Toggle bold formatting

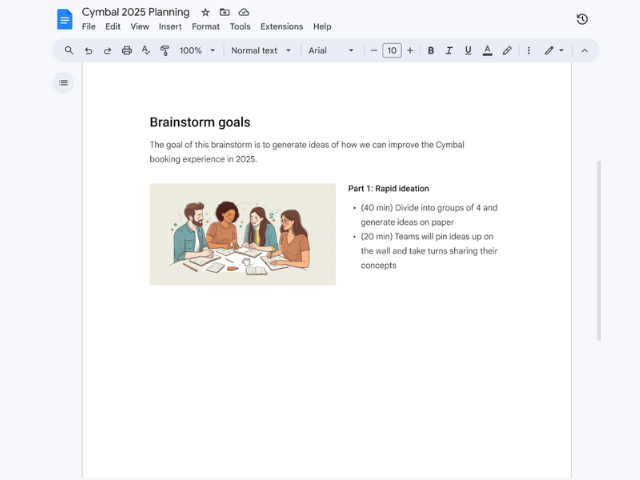[430, 51]
